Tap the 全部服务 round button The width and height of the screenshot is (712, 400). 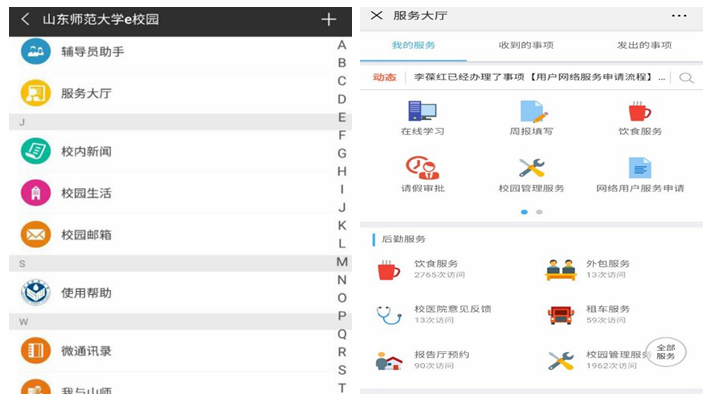click(666, 352)
